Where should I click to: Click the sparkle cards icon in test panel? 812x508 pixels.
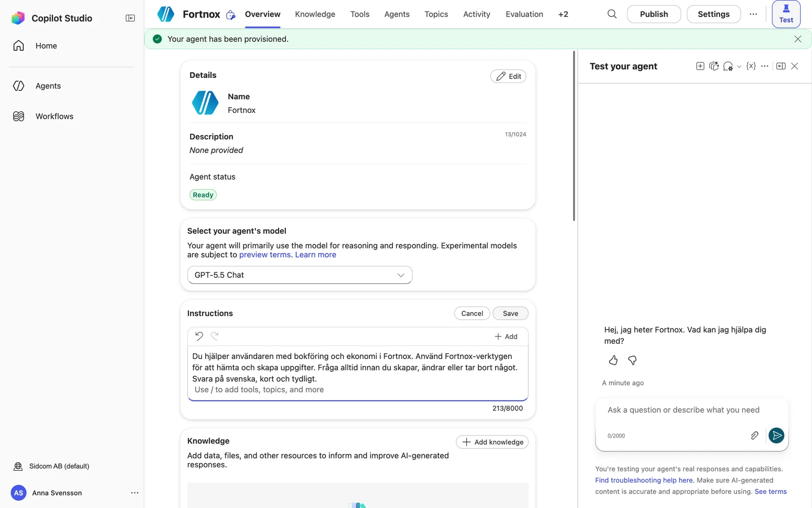click(714, 66)
